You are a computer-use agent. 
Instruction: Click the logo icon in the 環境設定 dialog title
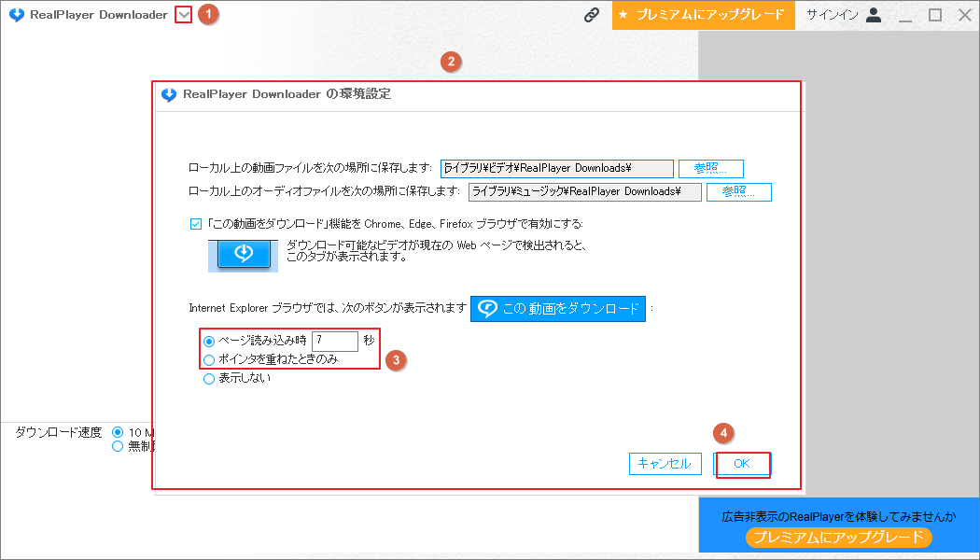[169, 94]
